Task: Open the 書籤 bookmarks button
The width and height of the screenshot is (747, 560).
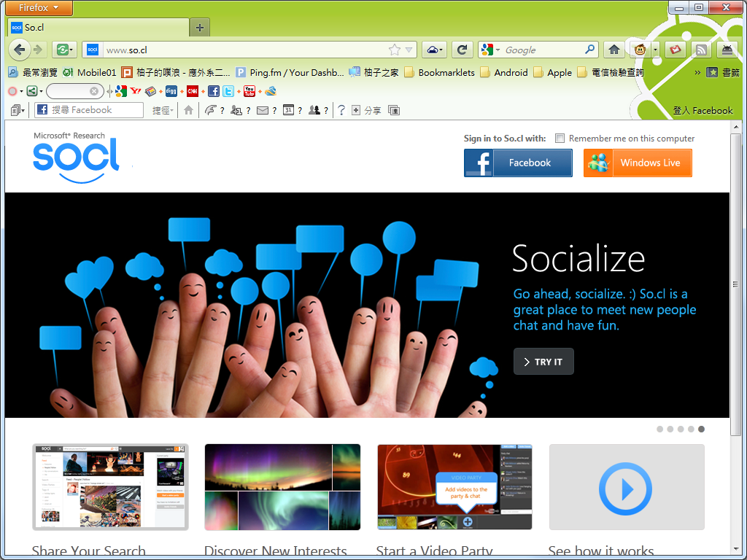Action: click(x=724, y=72)
